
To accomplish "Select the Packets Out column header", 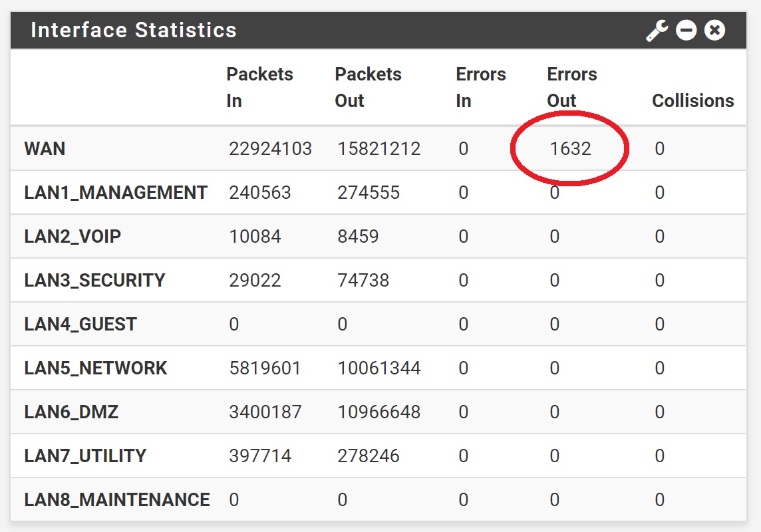I will 368,87.
